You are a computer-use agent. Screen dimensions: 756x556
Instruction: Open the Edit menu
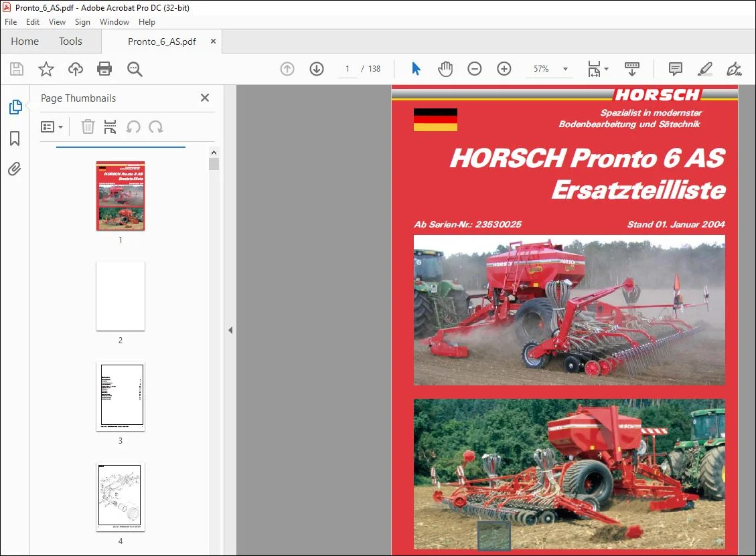[33, 22]
